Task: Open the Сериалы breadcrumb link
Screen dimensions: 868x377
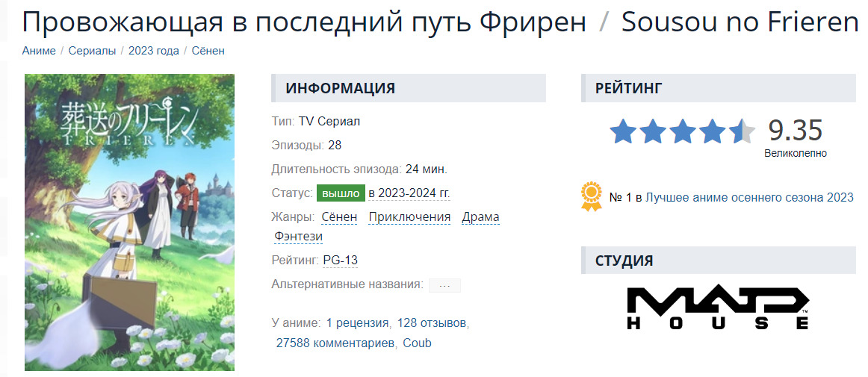Action: click(x=92, y=51)
